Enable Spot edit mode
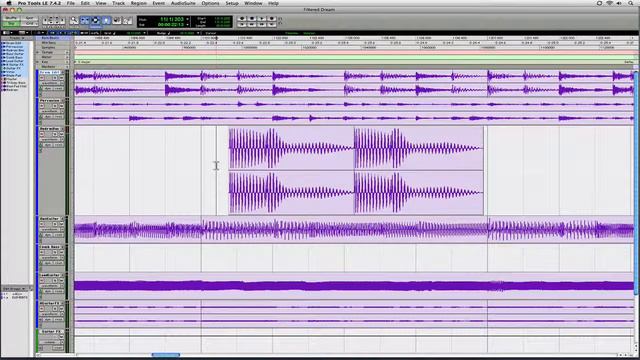 point(29,18)
